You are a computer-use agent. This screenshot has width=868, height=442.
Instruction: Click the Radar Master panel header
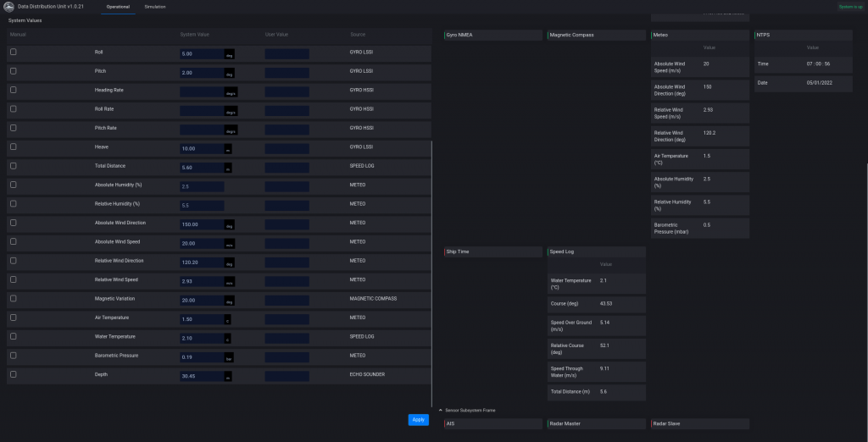pos(597,423)
